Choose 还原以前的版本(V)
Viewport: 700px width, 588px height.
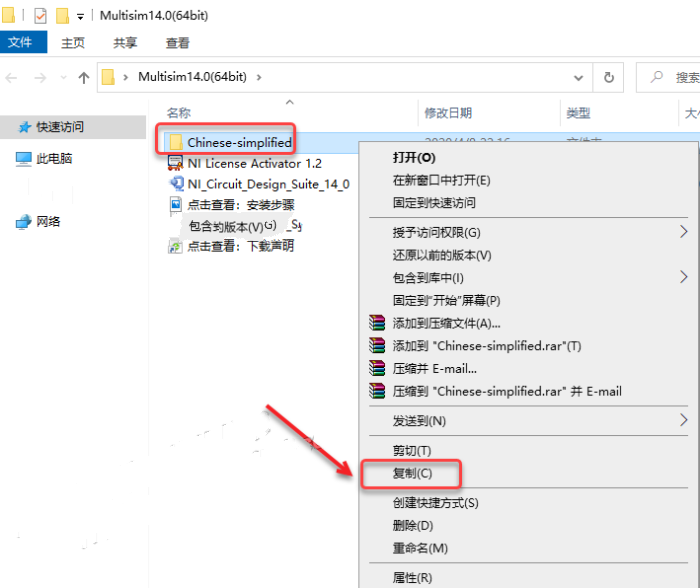[442, 255]
